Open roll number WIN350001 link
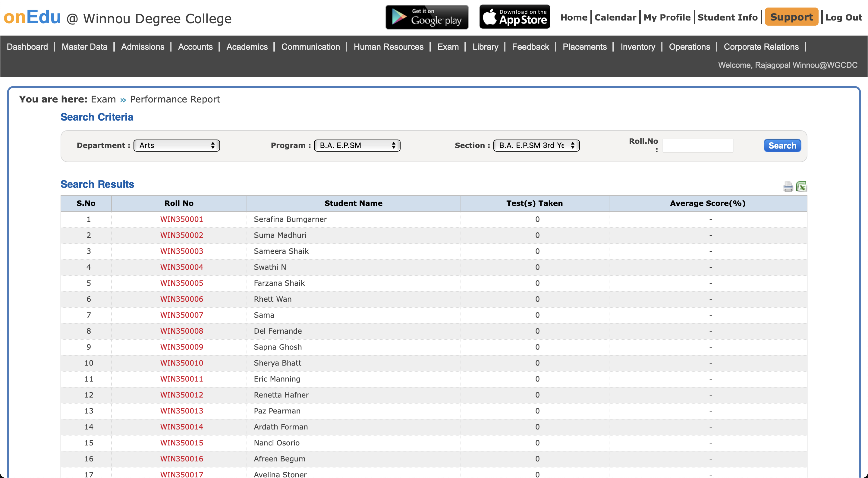 [x=182, y=219]
